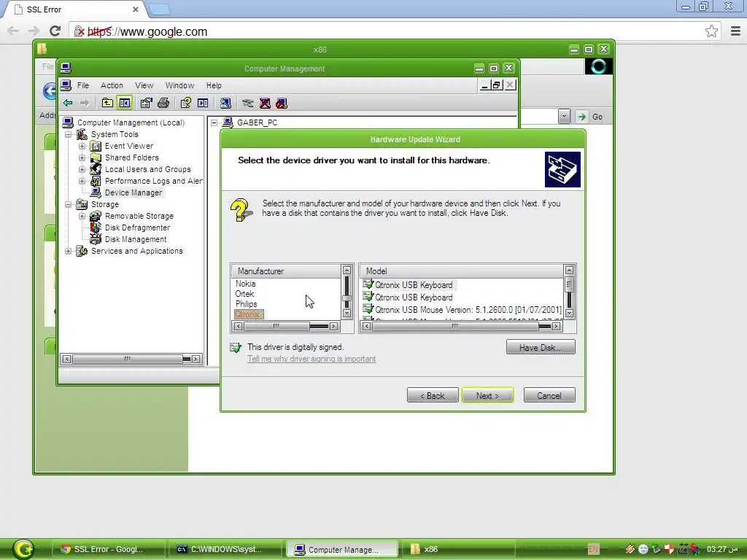Screen dimensions: 747x560
Task: Collapse the GABER_PC device tree
Action: click(x=214, y=122)
